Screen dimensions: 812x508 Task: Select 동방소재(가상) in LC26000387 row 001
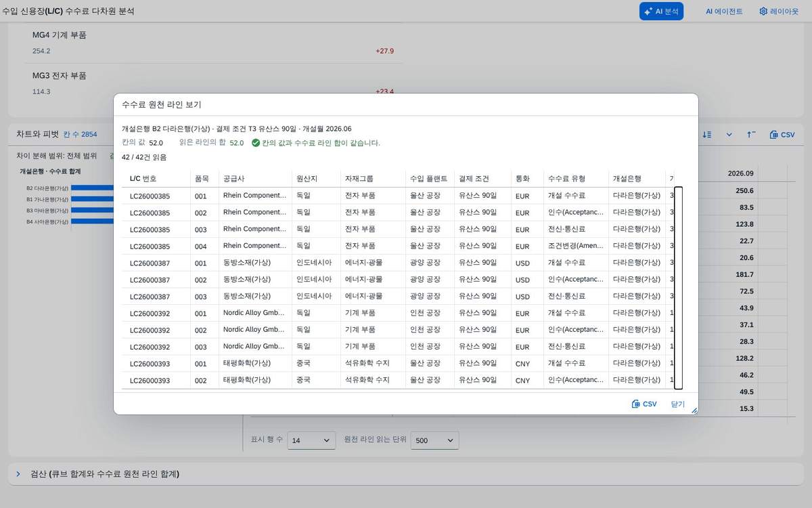(247, 263)
